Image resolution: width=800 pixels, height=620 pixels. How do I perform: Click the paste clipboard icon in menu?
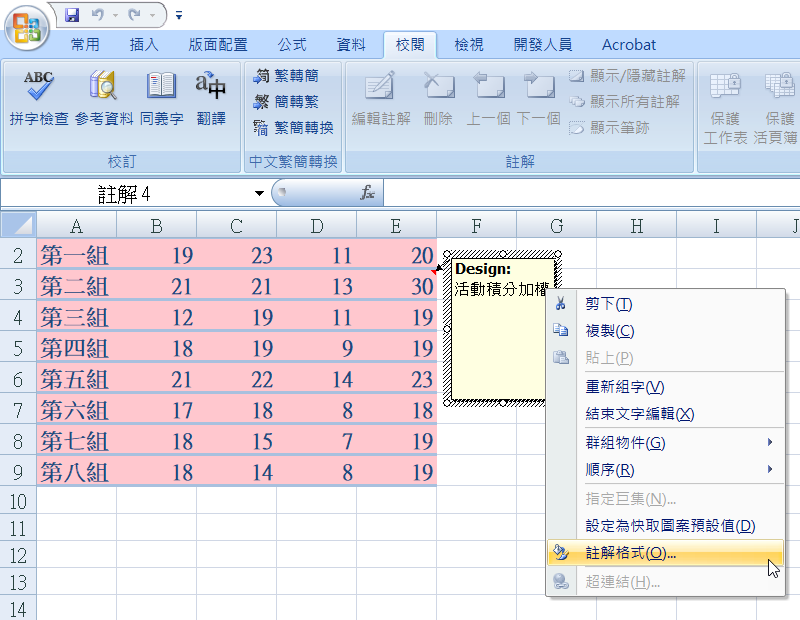pos(561,357)
